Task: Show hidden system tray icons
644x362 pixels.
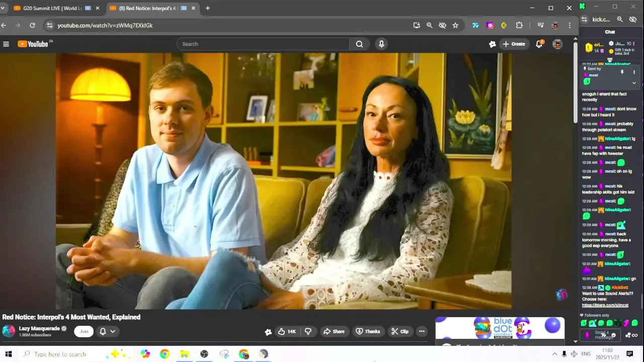Action: [554, 354]
